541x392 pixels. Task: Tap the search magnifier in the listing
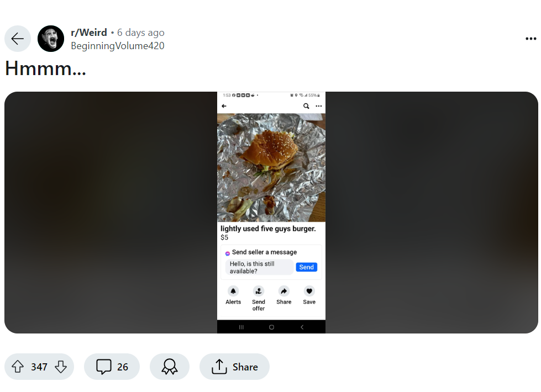pyautogui.click(x=306, y=106)
